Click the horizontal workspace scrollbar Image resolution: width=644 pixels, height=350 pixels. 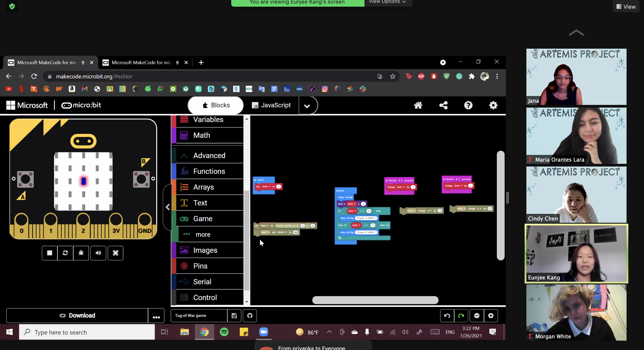tap(375, 300)
